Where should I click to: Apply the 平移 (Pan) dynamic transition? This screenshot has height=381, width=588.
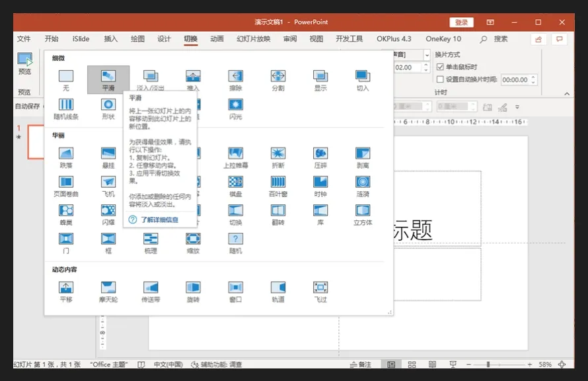click(x=66, y=292)
